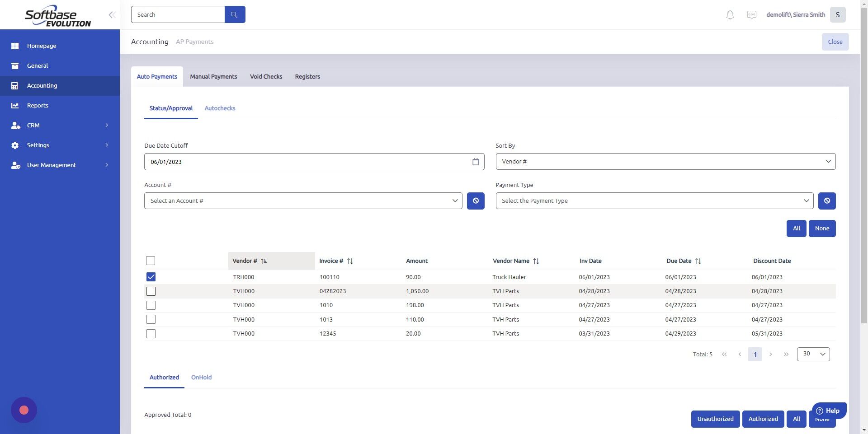
Task: Clear the Account # selection with the block icon
Action: click(475, 201)
